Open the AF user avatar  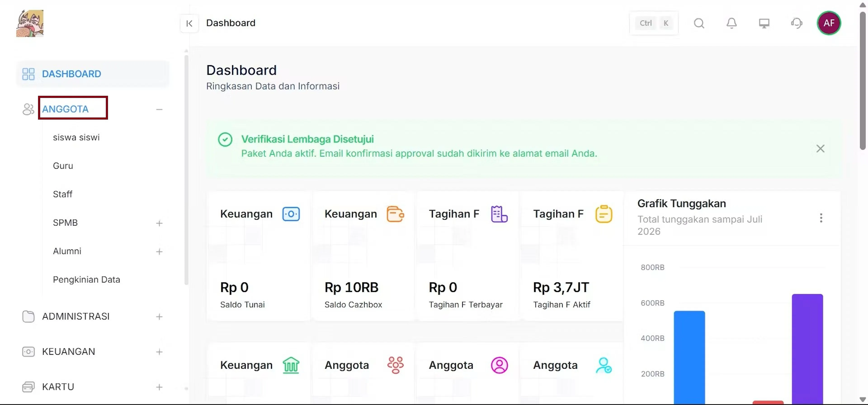point(829,23)
